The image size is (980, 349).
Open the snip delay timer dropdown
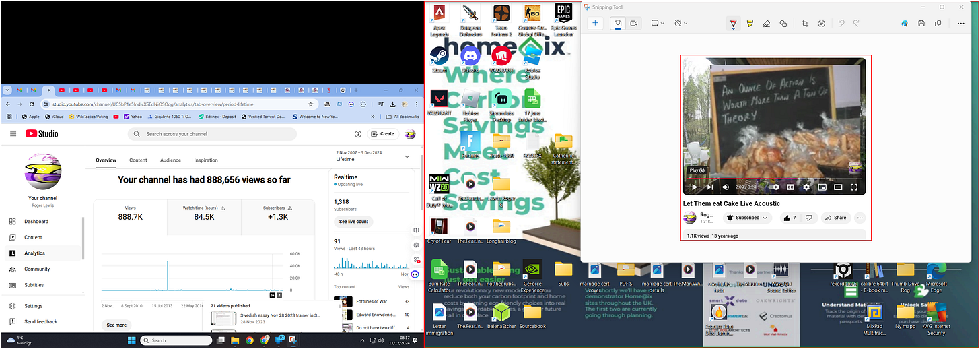click(x=681, y=23)
